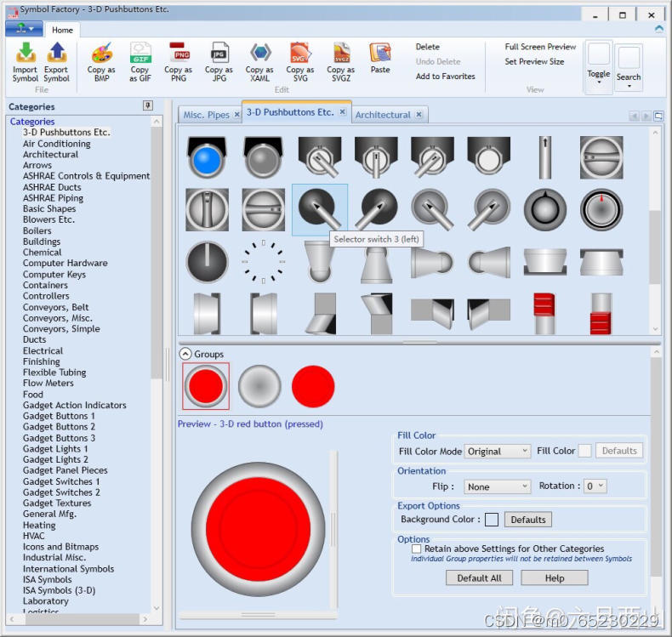Click the Export Symbol icon
The width and height of the screenshot is (672, 637).
click(56, 62)
